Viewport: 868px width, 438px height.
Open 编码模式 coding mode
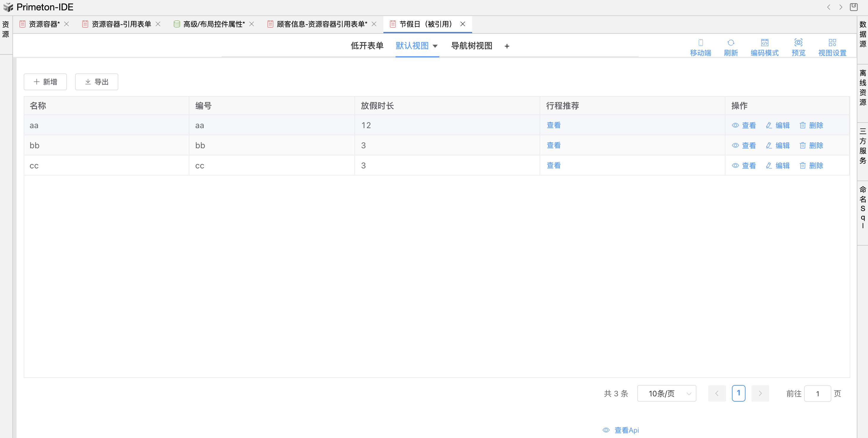click(x=764, y=47)
